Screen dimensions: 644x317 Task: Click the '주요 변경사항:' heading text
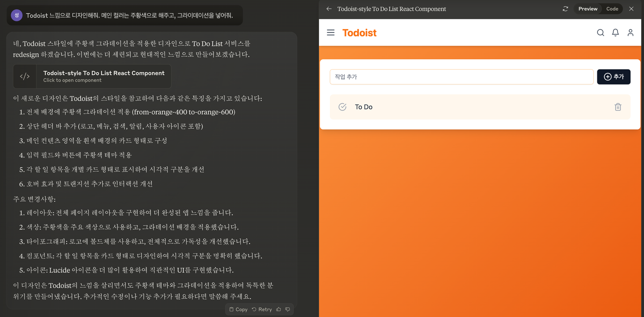(34, 199)
